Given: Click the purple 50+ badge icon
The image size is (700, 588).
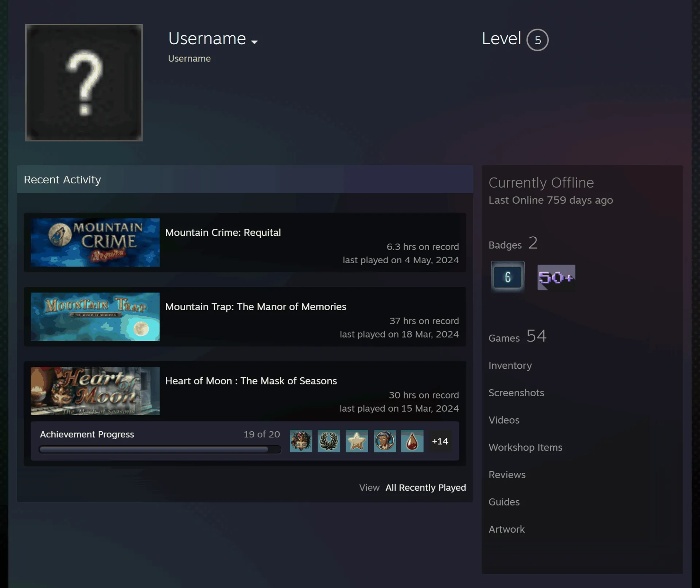Looking at the screenshot, I should pos(556,277).
